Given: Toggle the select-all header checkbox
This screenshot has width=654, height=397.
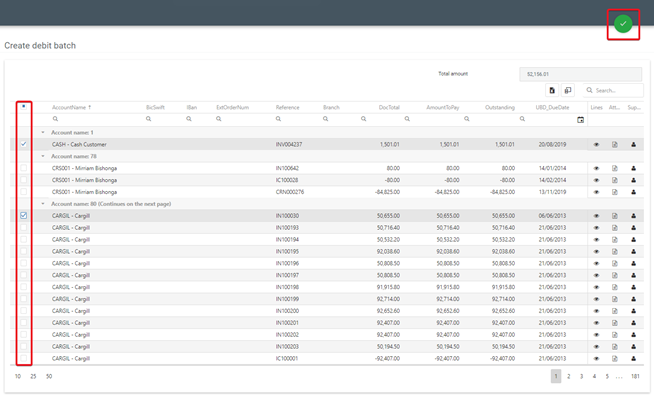Looking at the screenshot, I should click(x=24, y=106).
